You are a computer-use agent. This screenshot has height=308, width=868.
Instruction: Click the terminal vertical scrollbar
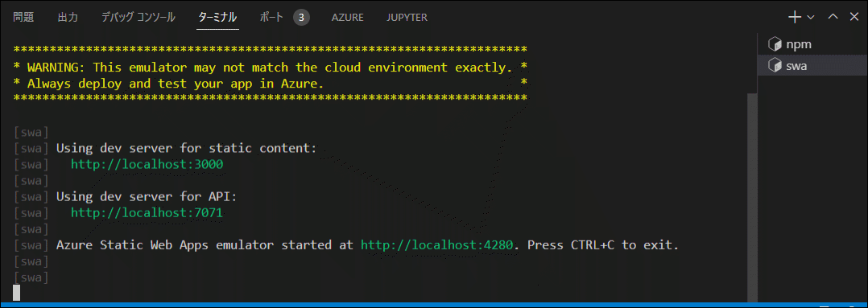click(x=752, y=196)
